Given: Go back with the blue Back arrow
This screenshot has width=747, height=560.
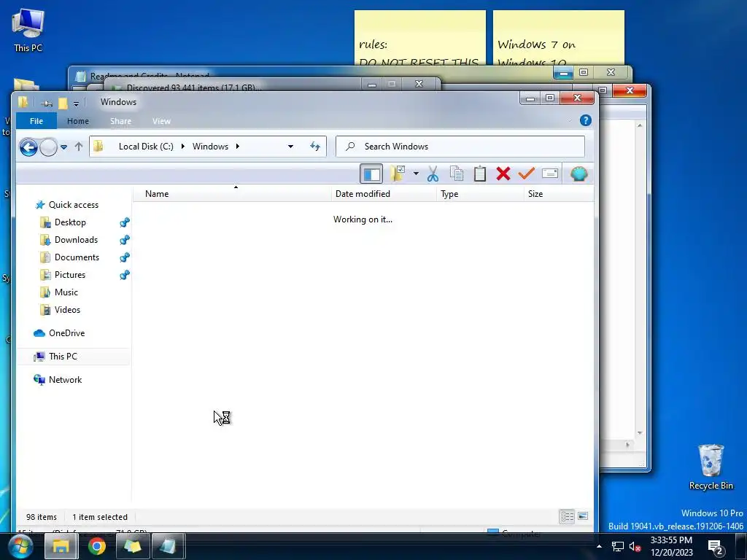Looking at the screenshot, I should (28, 147).
